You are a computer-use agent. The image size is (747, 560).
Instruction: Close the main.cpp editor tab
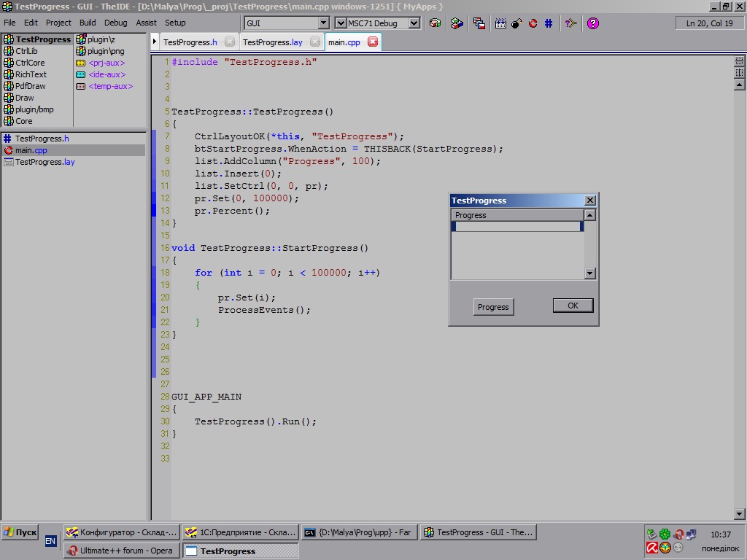click(373, 42)
